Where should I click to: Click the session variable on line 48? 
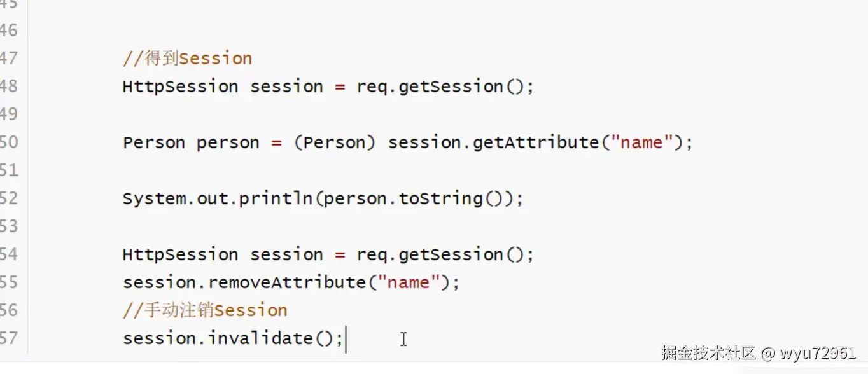tap(286, 87)
